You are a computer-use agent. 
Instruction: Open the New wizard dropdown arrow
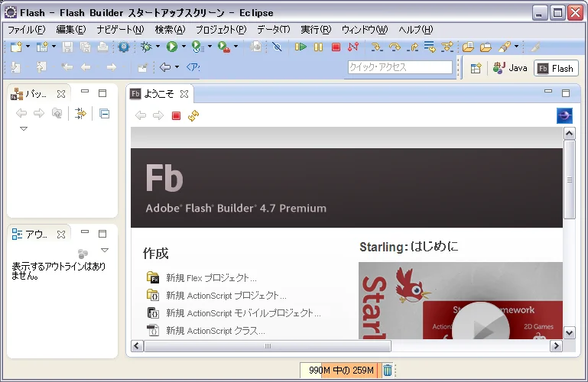tap(28, 47)
